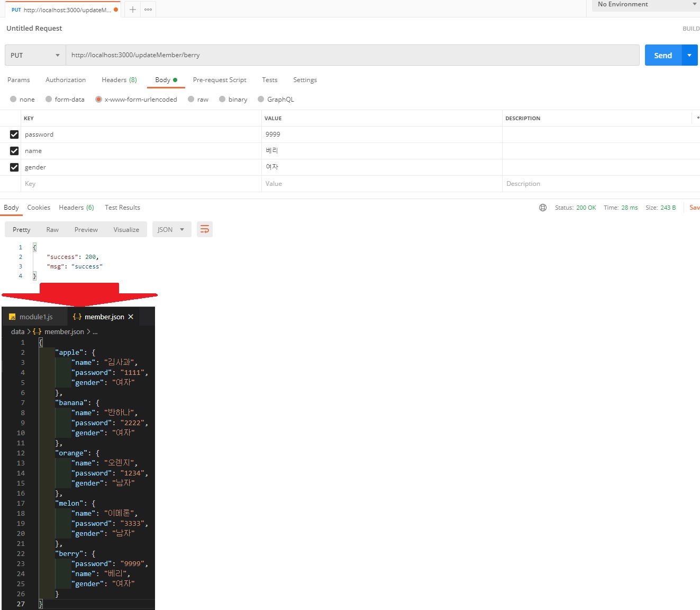The width and height of the screenshot is (700, 610).
Task: Open the Tests tab
Action: coord(270,80)
